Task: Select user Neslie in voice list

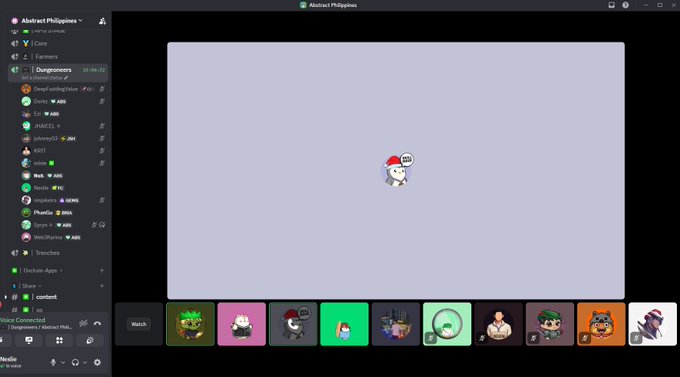Action: 63,188
